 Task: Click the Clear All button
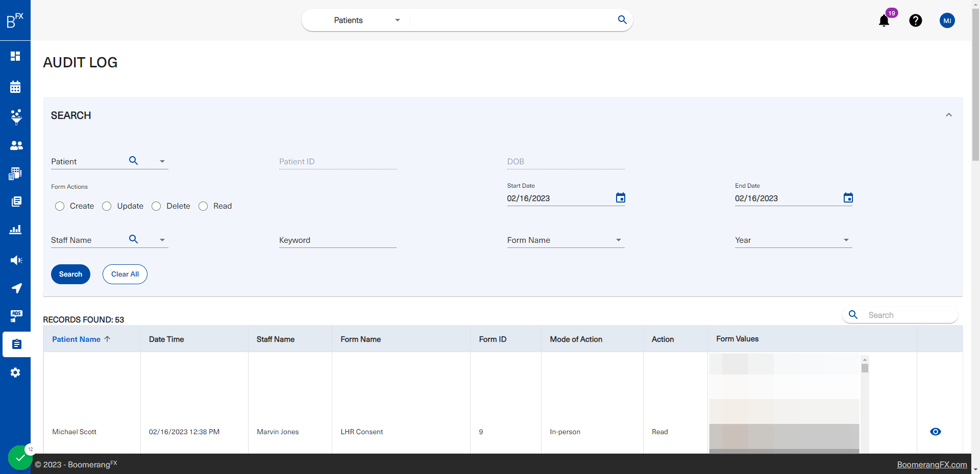125,274
